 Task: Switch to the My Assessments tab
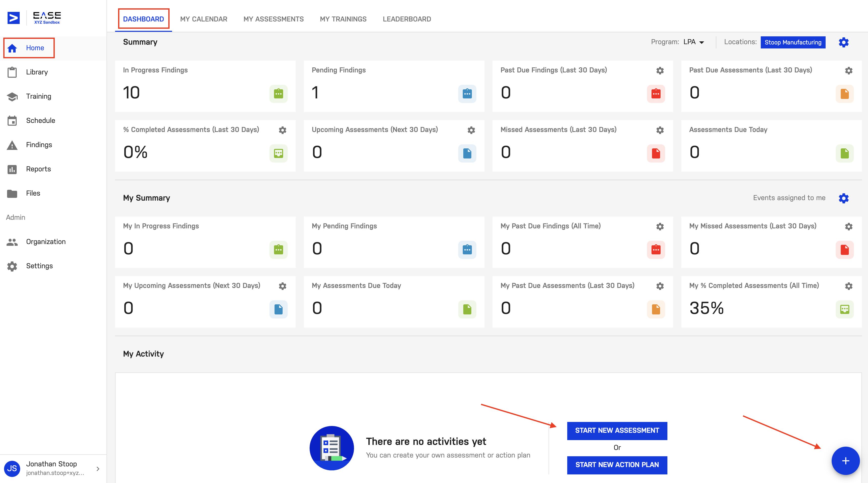coord(273,19)
